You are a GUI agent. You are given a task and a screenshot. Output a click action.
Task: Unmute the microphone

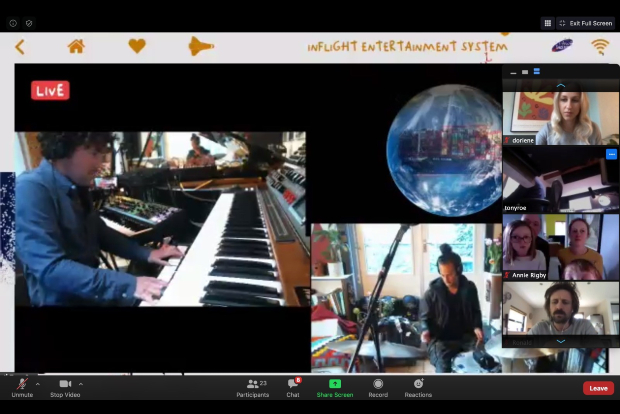(x=21, y=385)
